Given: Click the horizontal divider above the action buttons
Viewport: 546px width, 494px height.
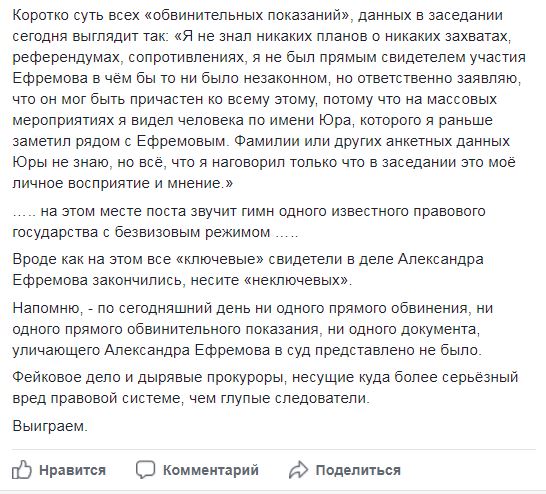Looking at the screenshot, I should [274, 450].
